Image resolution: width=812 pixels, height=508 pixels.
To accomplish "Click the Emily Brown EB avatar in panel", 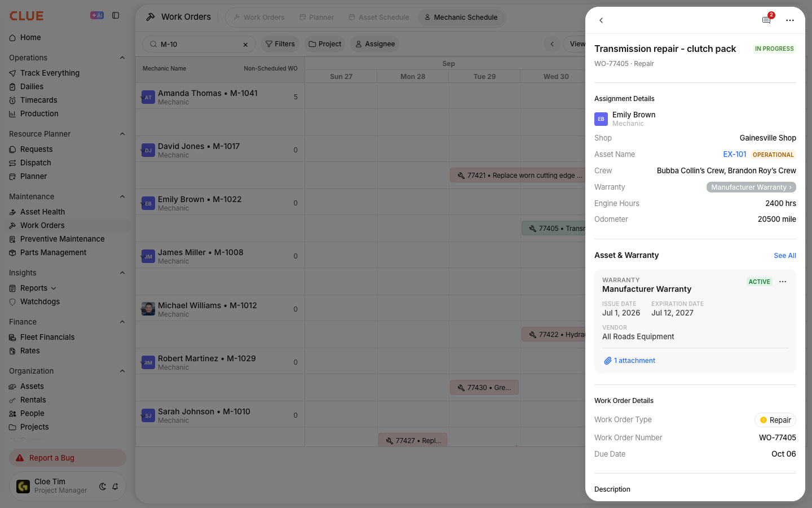I will point(601,119).
